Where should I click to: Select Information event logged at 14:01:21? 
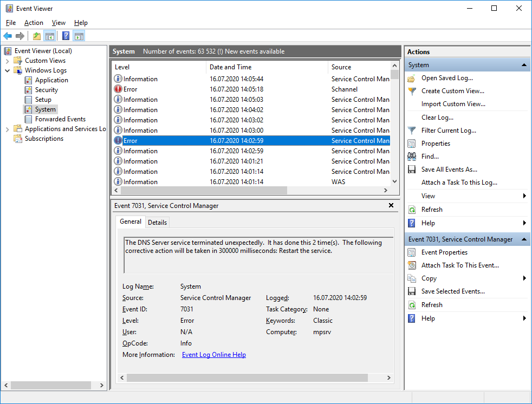[x=252, y=161]
